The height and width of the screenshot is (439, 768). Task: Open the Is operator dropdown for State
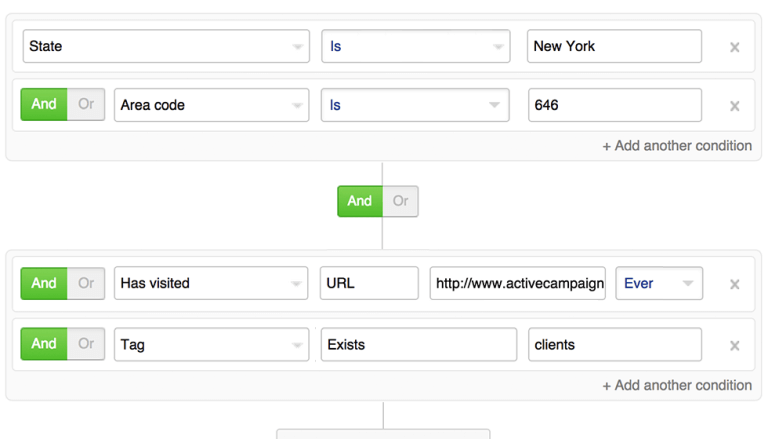(417, 46)
